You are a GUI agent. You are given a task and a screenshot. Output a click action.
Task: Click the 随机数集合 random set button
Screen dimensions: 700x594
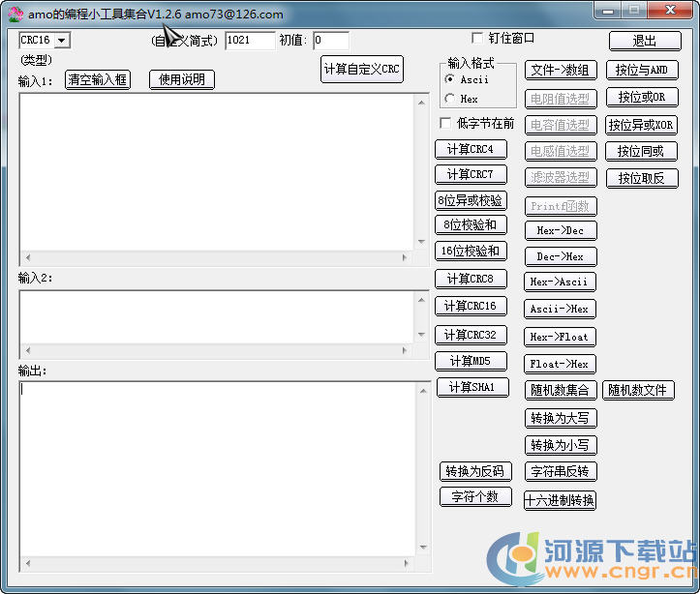tap(561, 391)
